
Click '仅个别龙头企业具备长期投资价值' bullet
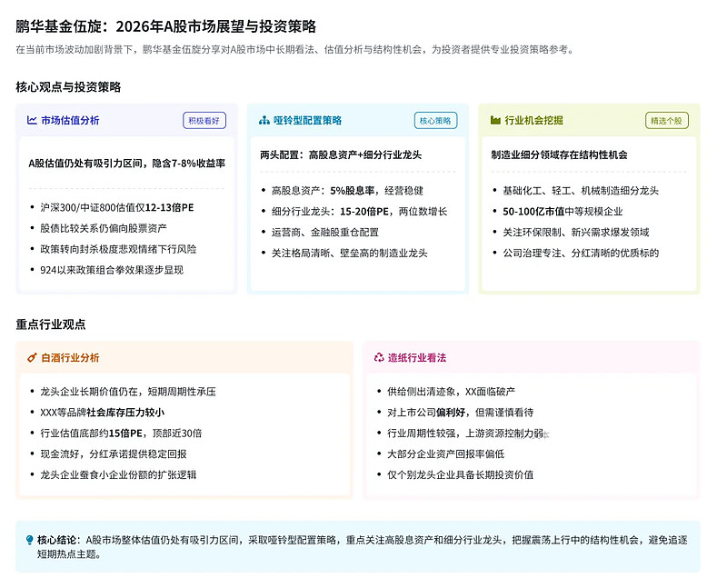461,475
